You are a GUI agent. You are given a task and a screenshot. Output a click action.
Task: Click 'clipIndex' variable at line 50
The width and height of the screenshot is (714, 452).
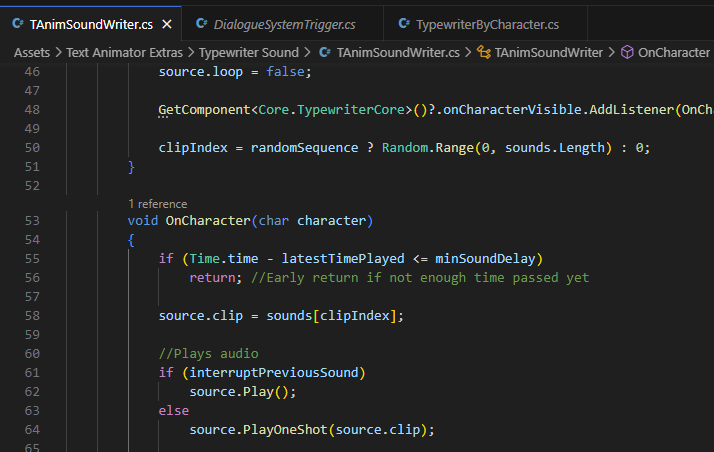coord(193,148)
